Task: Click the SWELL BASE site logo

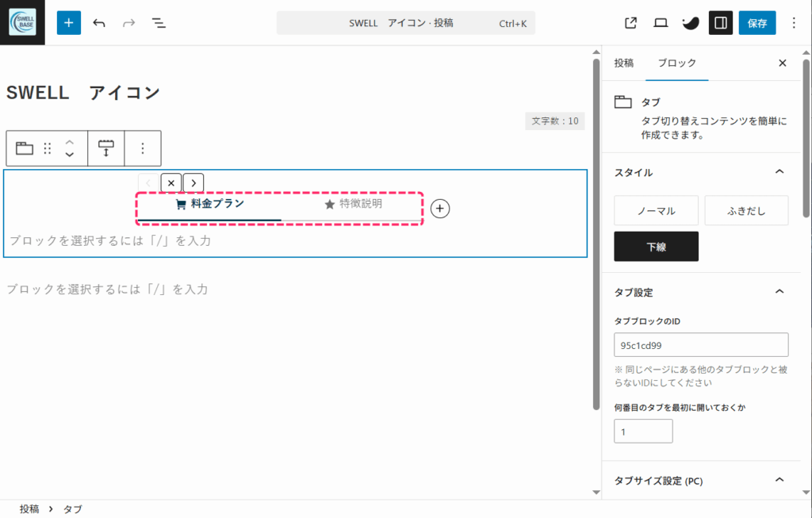Action: pyautogui.click(x=22, y=22)
